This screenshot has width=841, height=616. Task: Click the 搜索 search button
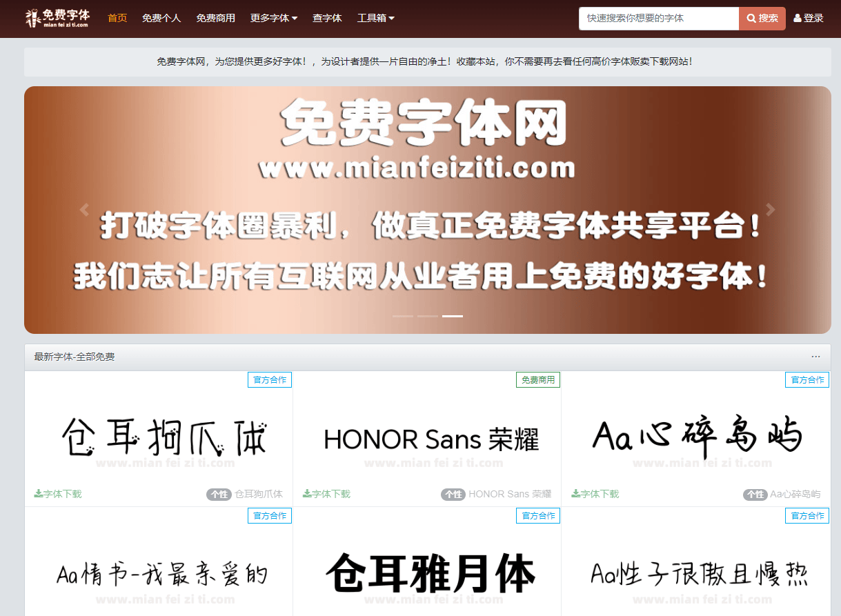click(761, 18)
